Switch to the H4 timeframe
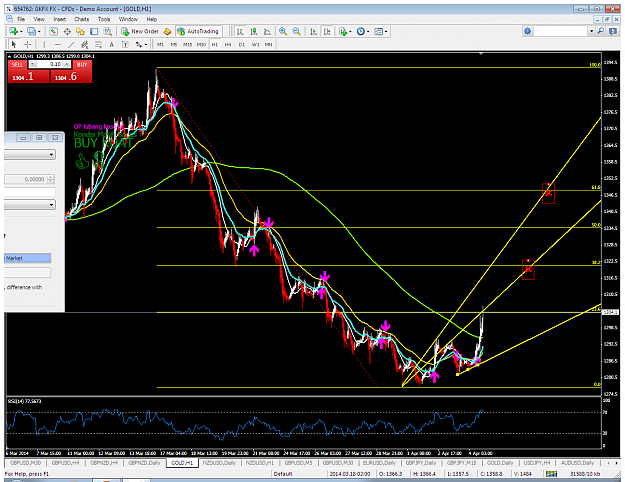 click(228, 45)
